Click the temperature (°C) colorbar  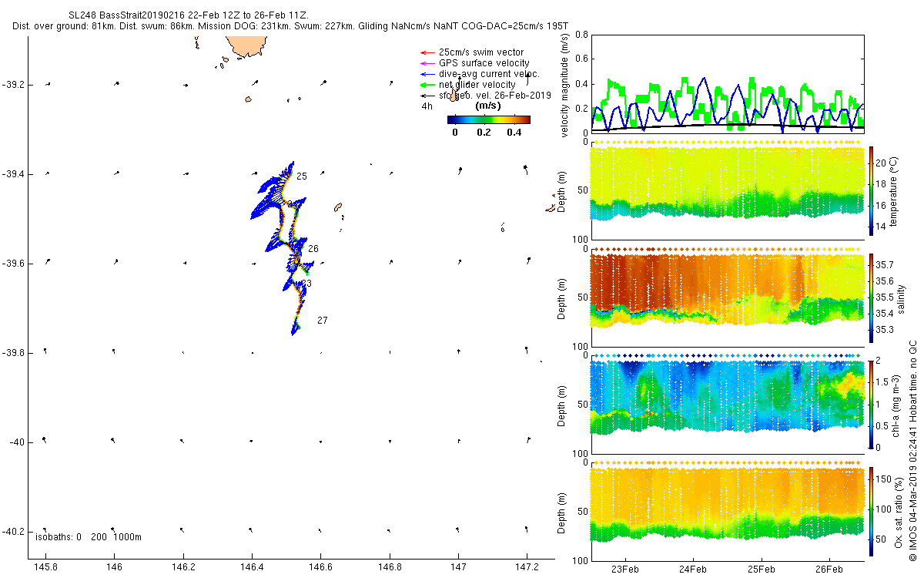[x=871, y=190]
